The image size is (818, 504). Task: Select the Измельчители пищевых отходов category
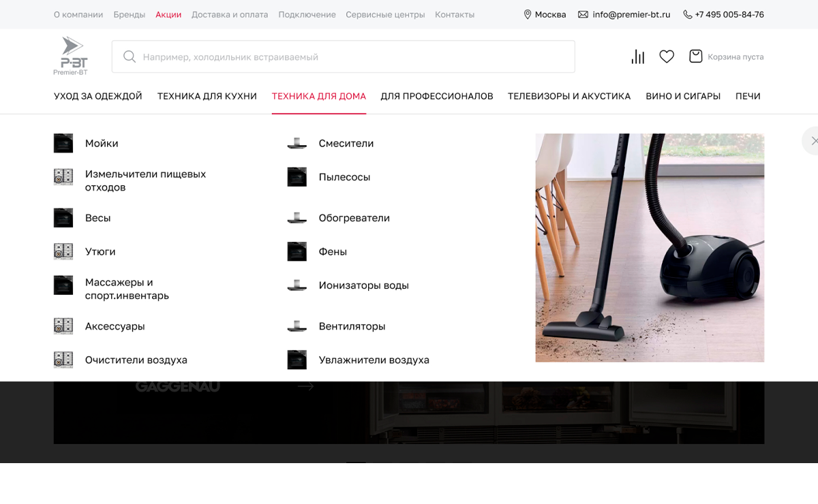tap(145, 180)
